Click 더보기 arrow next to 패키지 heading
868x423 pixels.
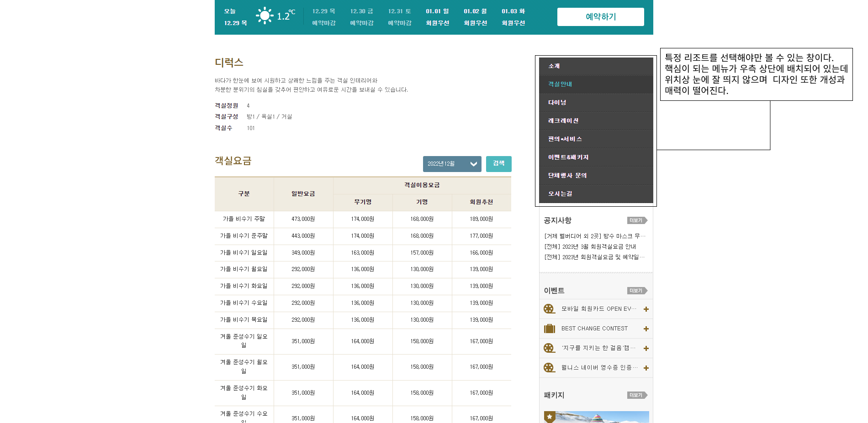[x=637, y=395]
